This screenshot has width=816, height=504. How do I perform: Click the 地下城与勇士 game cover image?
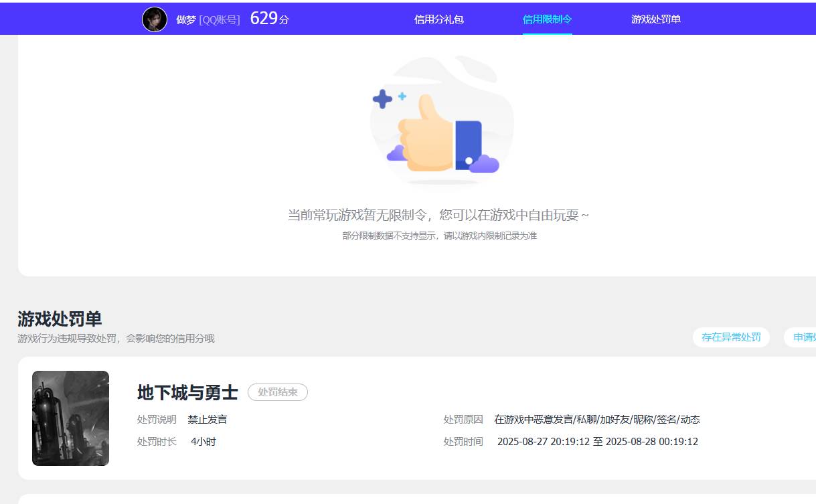70,418
